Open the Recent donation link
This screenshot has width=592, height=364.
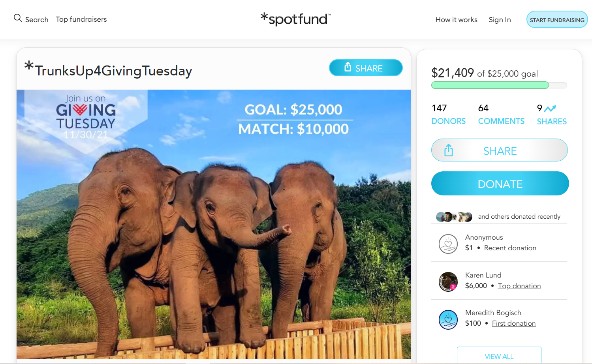(x=510, y=248)
